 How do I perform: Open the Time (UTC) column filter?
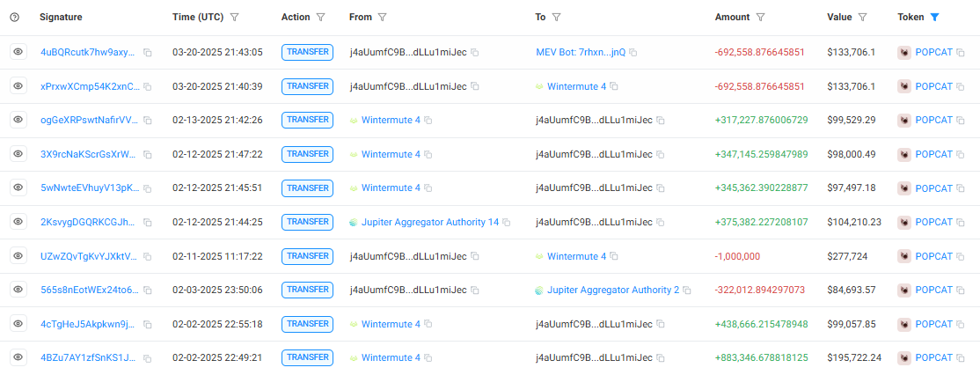click(234, 17)
